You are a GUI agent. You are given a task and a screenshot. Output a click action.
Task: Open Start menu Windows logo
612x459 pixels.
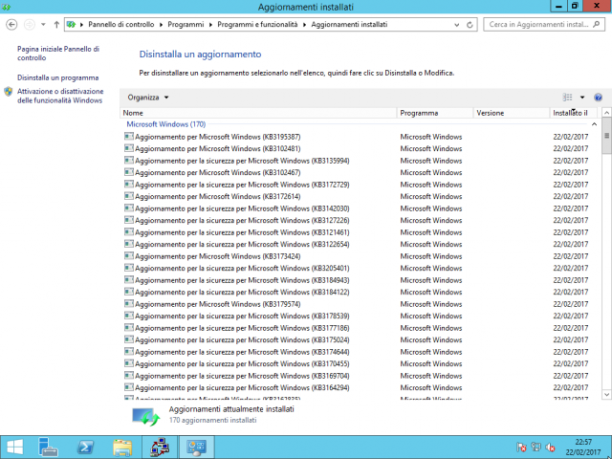pyautogui.click(x=15, y=447)
